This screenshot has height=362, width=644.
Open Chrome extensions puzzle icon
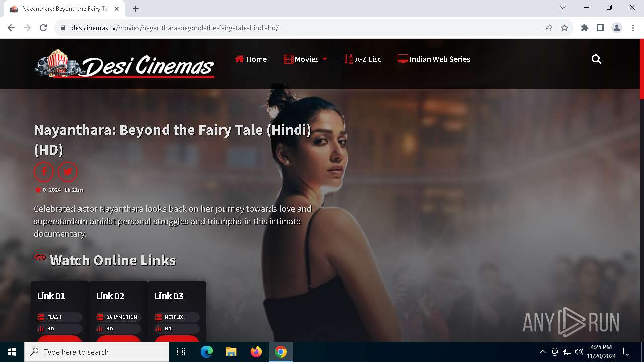[x=585, y=28]
